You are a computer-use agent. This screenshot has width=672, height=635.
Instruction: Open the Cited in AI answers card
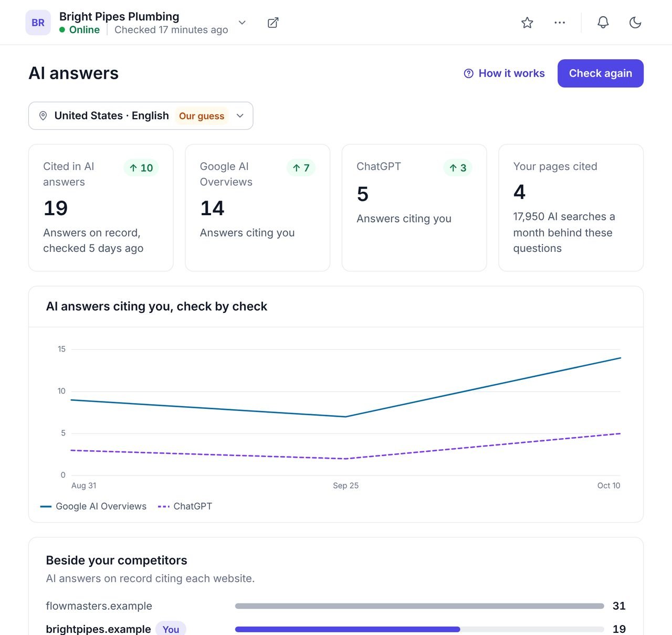pyautogui.click(x=101, y=208)
